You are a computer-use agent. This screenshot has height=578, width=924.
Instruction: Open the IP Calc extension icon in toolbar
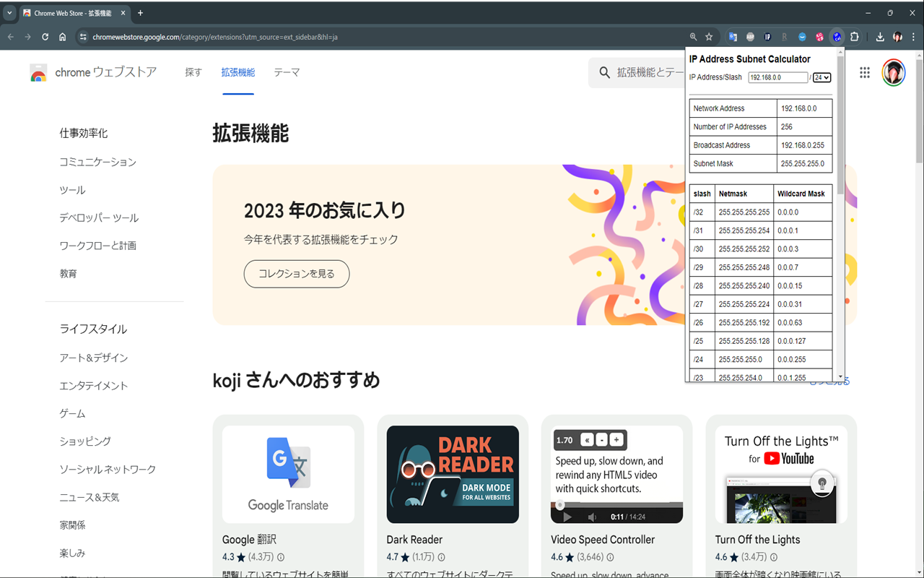point(837,37)
